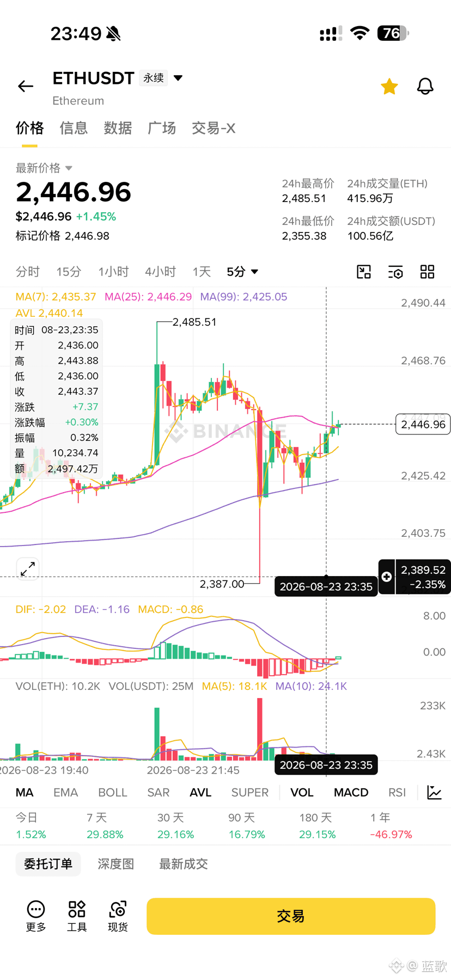The width and height of the screenshot is (451, 980).
Task: Open the 5分 interval dropdown
Action: pyautogui.click(x=242, y=272)
